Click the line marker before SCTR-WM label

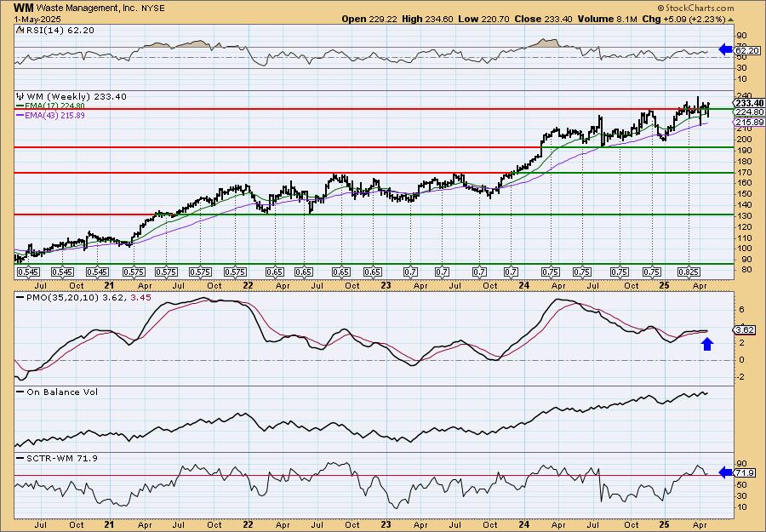(20, 458)
